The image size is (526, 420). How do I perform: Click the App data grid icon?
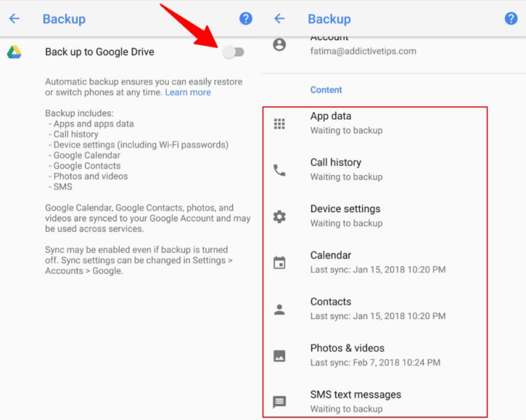[279, 124]
